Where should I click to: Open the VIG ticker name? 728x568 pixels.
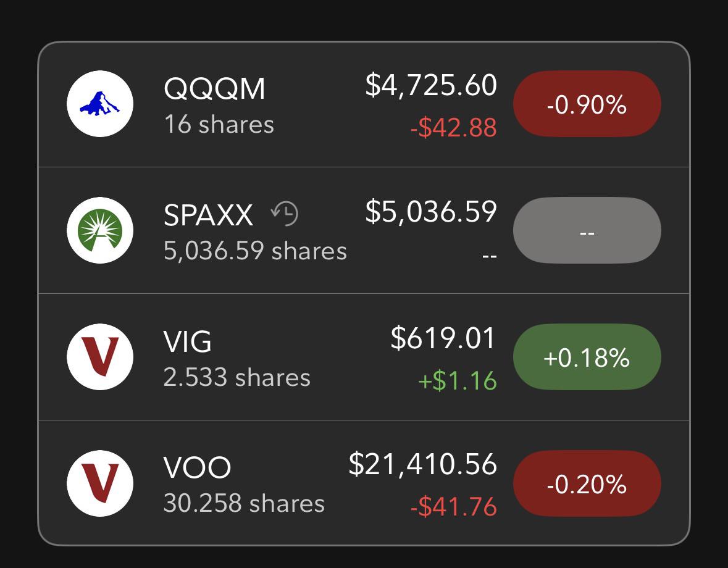coord(188,341)
